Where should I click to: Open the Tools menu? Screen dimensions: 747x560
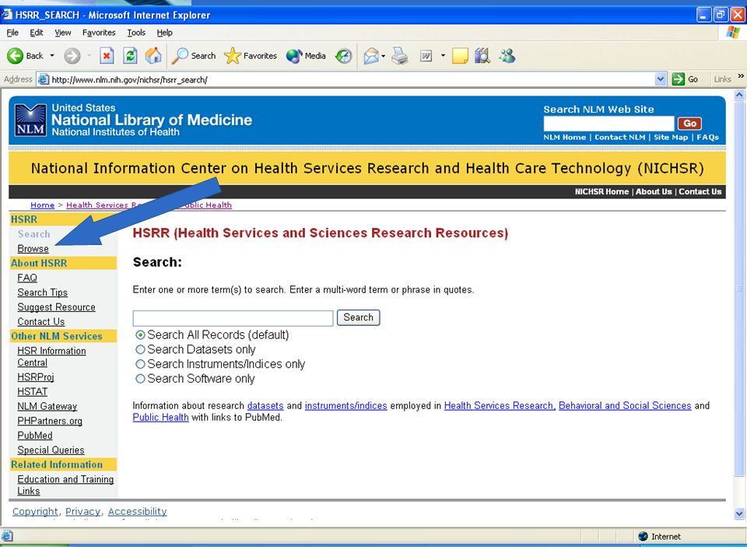[136, 33]
